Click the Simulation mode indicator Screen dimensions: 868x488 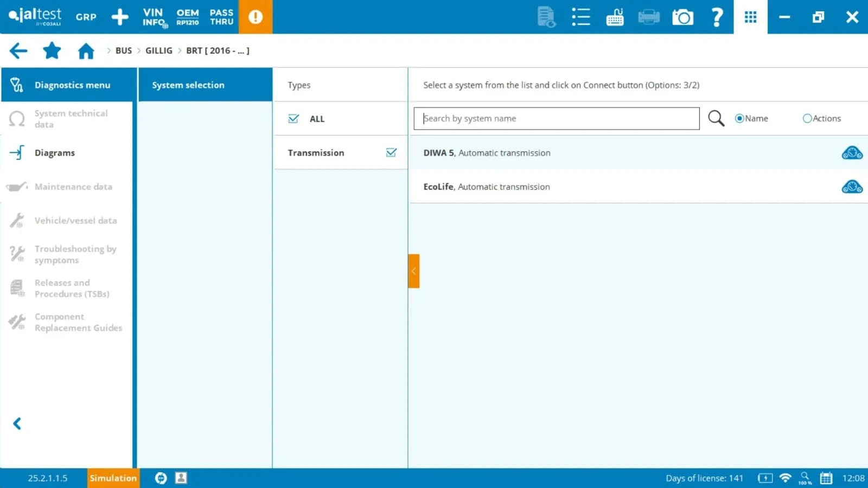(113, 478)
